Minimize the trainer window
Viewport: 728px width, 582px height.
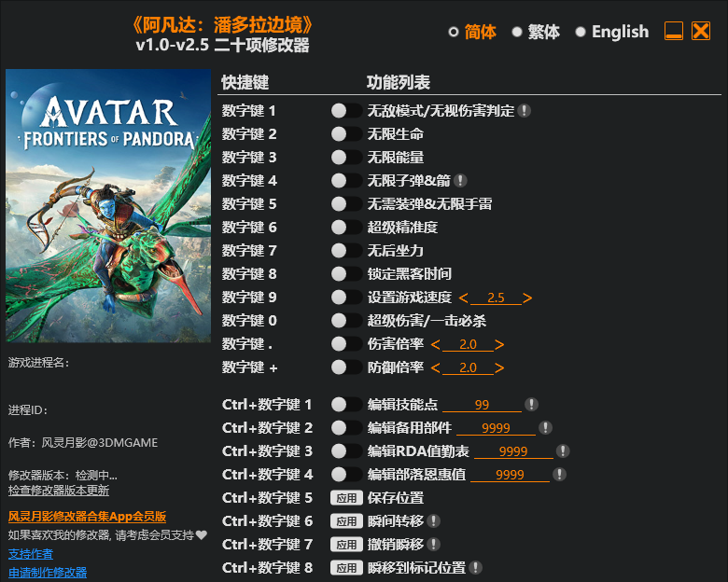pyautogui.click(x=673, y=31)
